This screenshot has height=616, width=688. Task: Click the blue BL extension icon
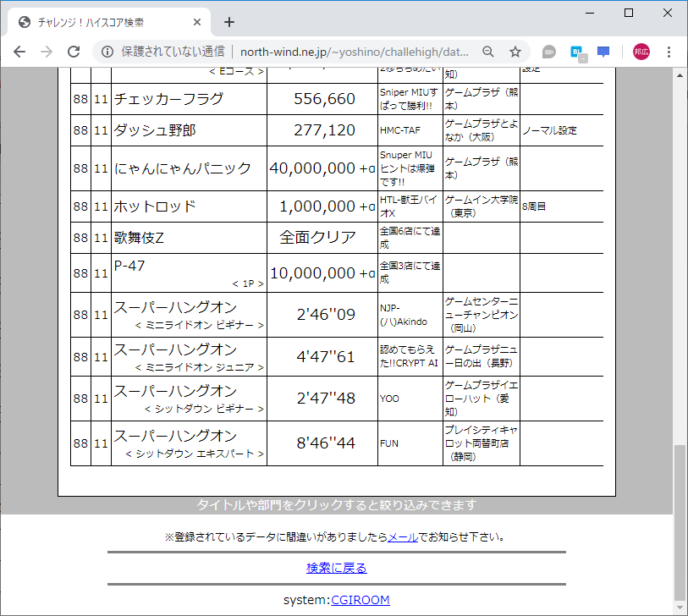pos(576,52)
